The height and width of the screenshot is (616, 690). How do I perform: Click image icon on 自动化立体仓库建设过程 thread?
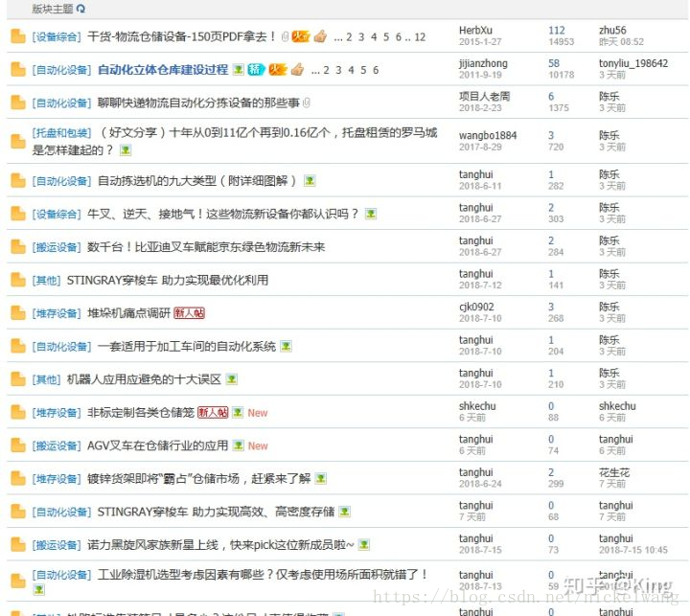point(238,70)
